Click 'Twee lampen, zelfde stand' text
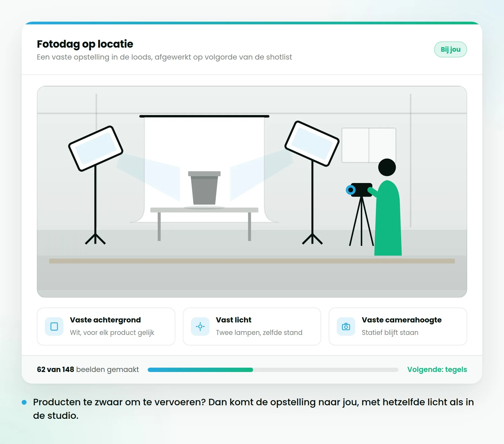This screenshot has height=444, width=504. tap(259, 333)
